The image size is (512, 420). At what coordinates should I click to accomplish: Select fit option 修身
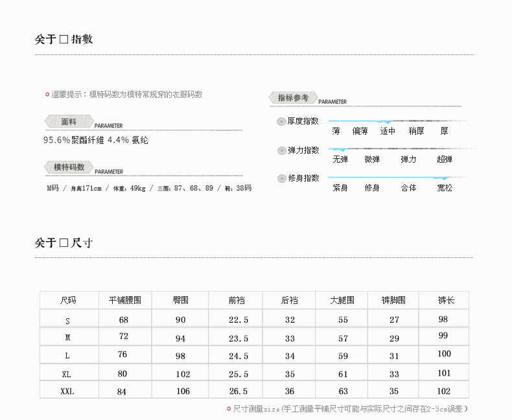point(372,188)
